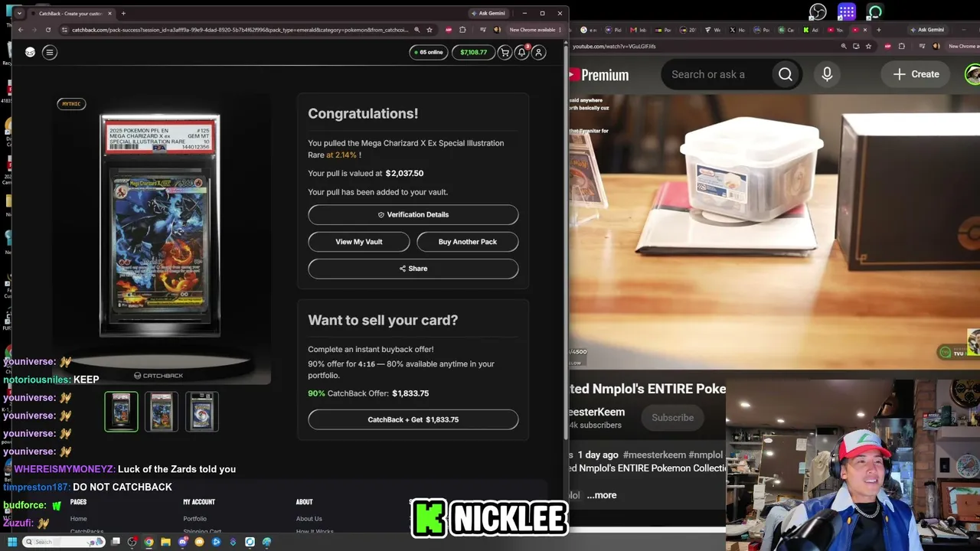Open the purple grid desktop shortcut

[x=847, y=11]
